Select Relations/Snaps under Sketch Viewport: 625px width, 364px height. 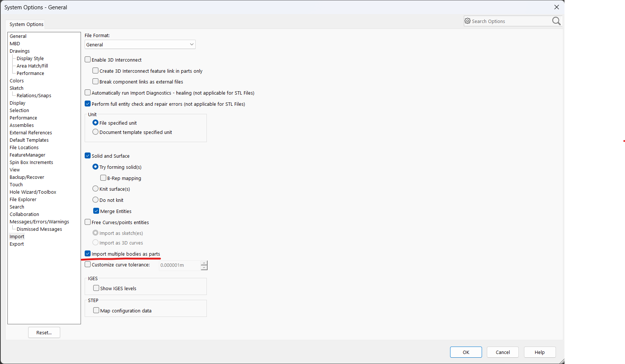coord(34,96)
